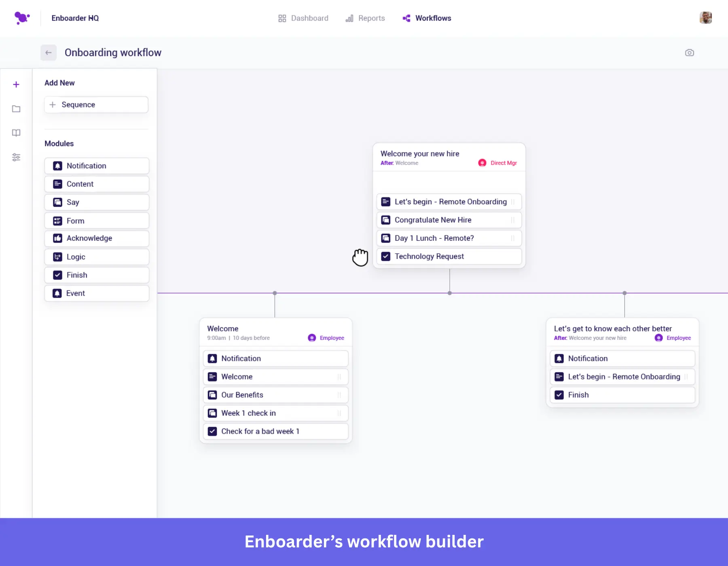
Task: Click timeline node below Welcome your new hire
Action: 449,293
